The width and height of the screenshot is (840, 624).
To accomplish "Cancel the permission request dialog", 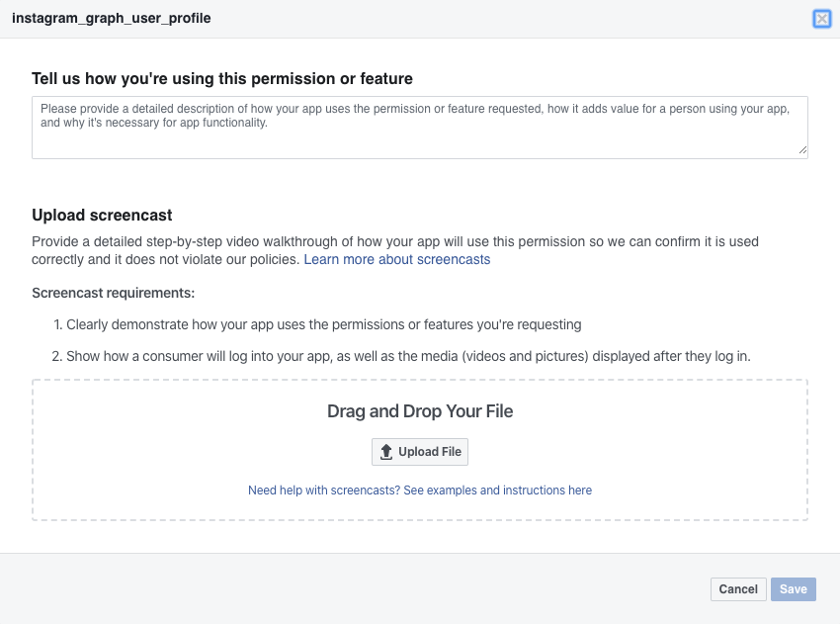I will pyautogui.click(x=738, y=589).
